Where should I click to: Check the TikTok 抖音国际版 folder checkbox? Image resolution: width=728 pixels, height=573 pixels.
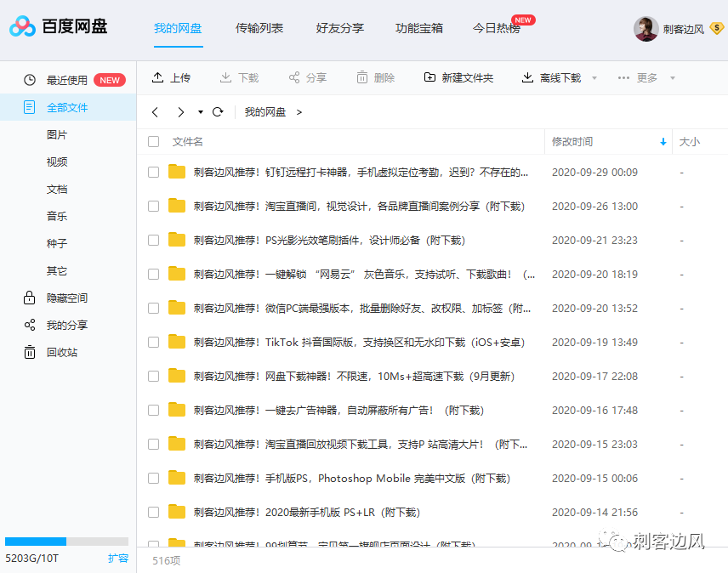154,343
